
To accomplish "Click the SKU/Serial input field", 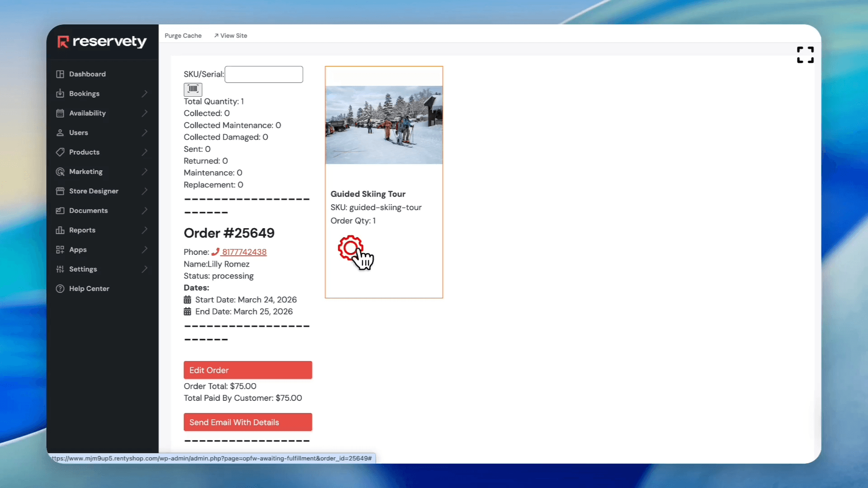I will point(264,75).
